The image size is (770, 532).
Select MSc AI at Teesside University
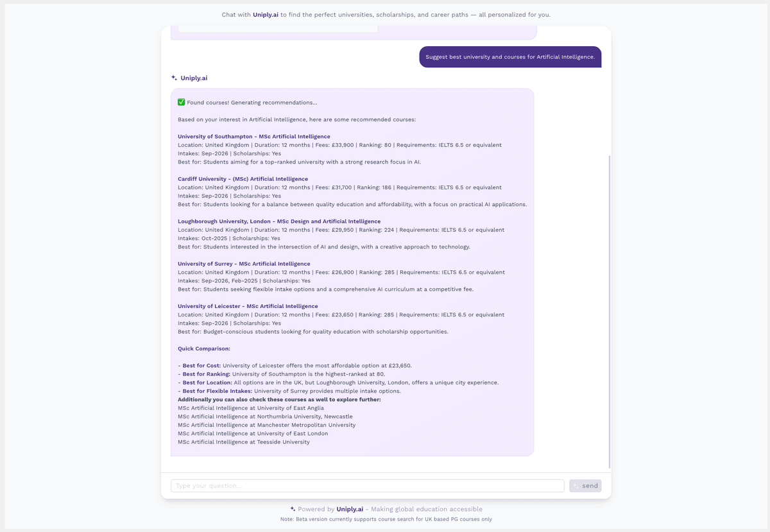(244, 442)
